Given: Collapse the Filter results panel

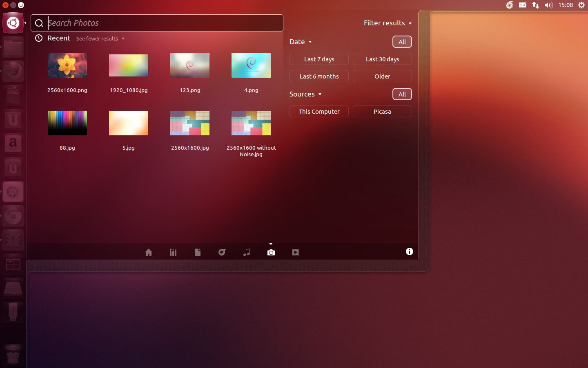Looking at the screenshot, I should (x=387, y=23).
